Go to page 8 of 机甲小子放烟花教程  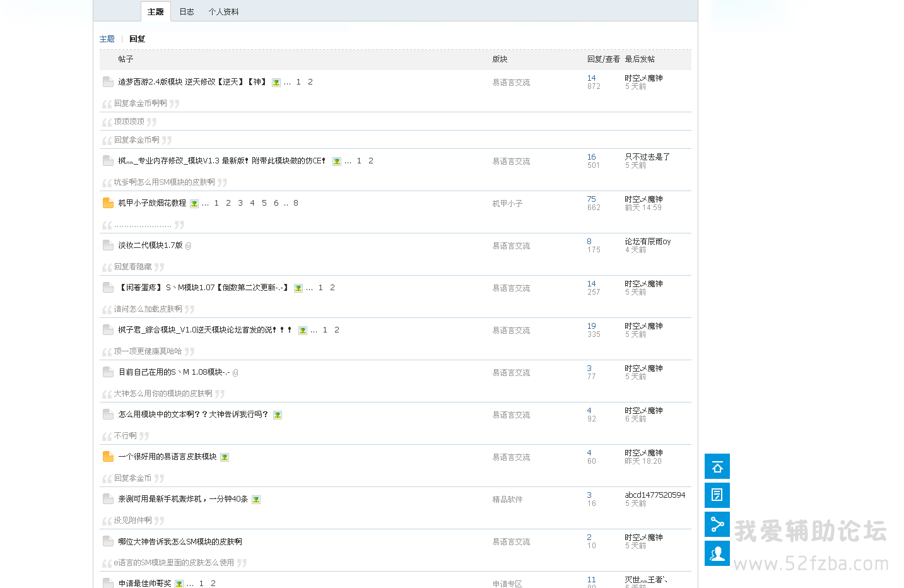click(x=295, y=203)
